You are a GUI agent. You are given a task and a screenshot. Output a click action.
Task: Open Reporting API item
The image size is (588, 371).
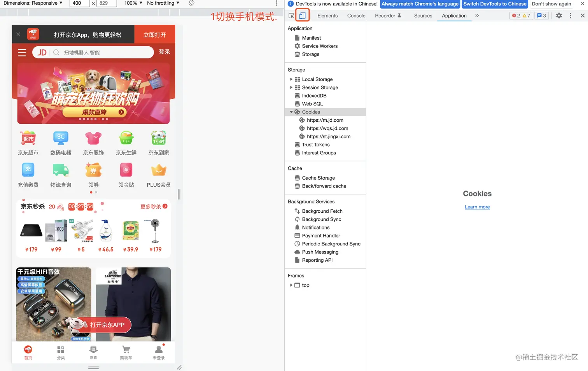[x=317, y=260]
